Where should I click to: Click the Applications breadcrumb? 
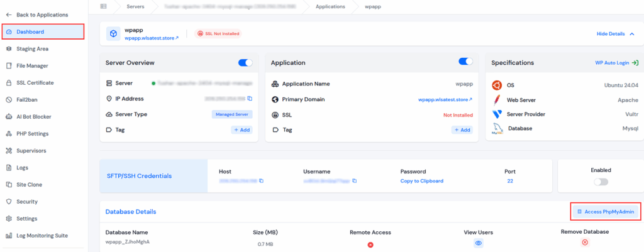pyautogui.click(x=330, y=6)
